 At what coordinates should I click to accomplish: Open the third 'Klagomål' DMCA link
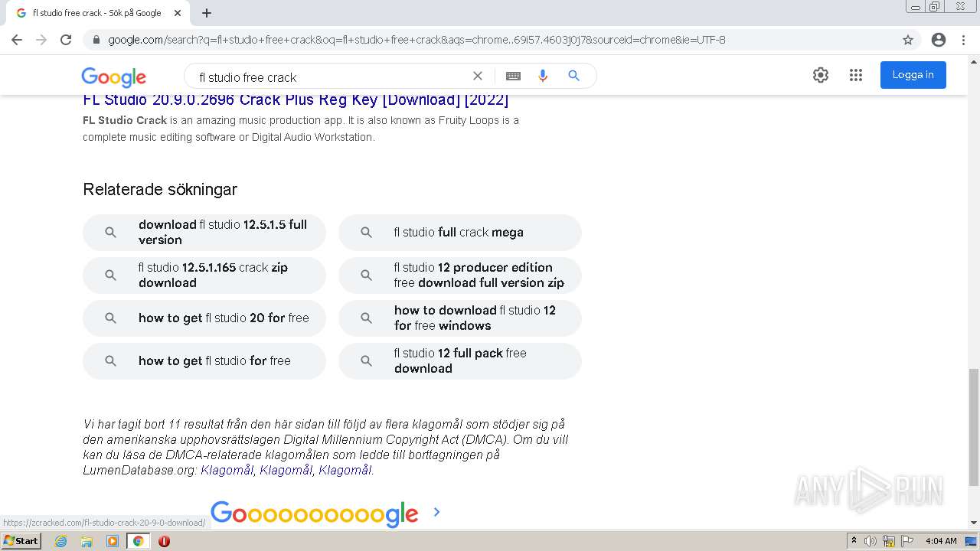coord(345,471)
